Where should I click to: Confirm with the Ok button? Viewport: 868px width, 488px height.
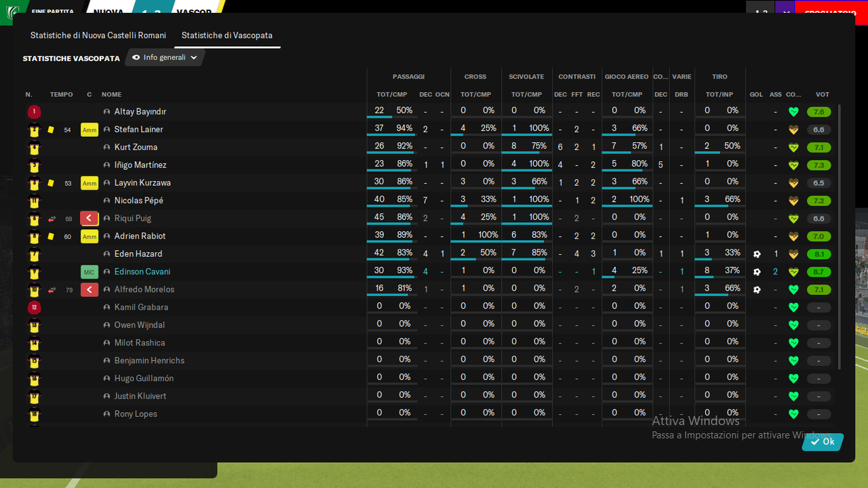[x=823, y=442]
